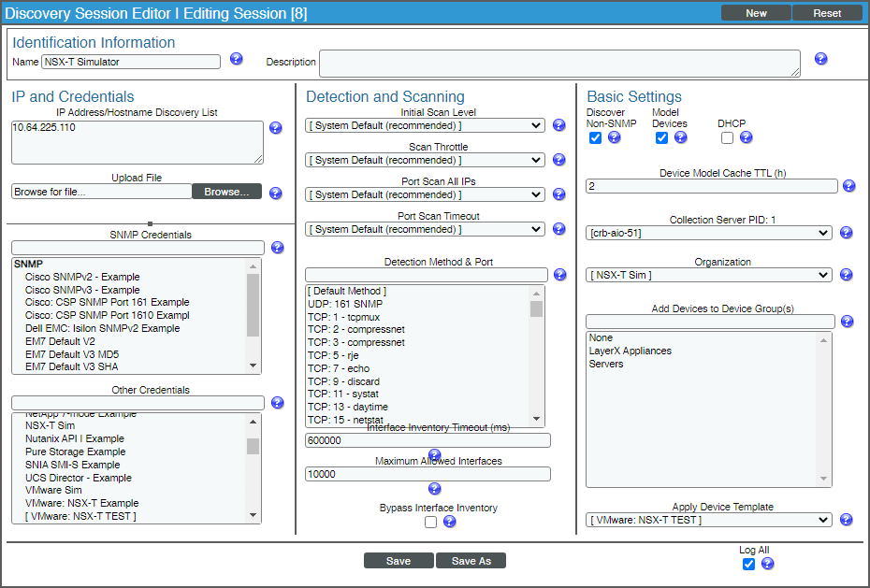This screenshot has width=870, height=588.
Task: Open help for the Name field
Action: (236, 58)
